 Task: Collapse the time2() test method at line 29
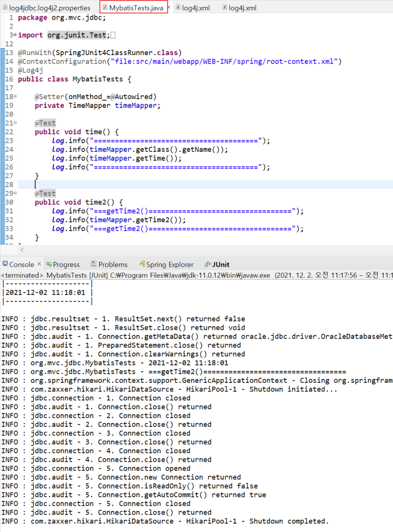(15, 193)
